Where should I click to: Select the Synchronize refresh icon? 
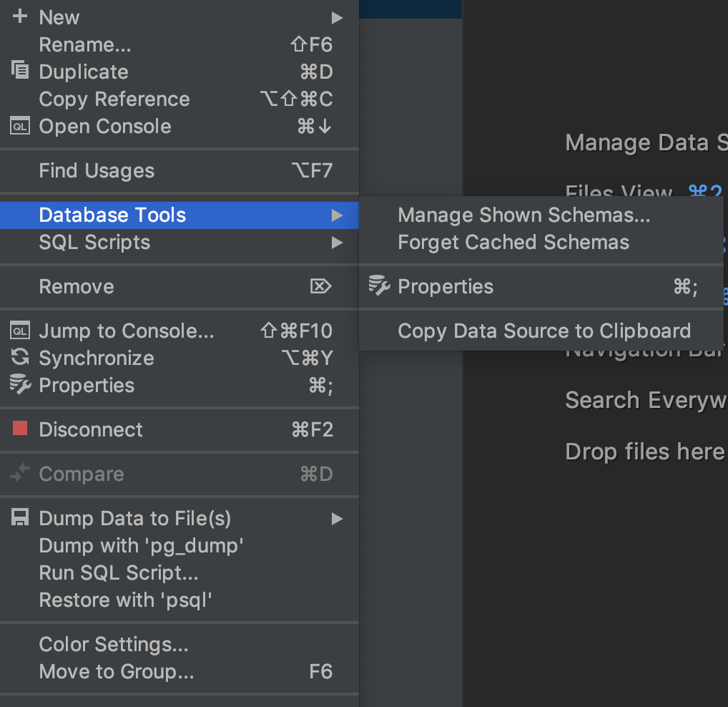(x=20, y=358)
